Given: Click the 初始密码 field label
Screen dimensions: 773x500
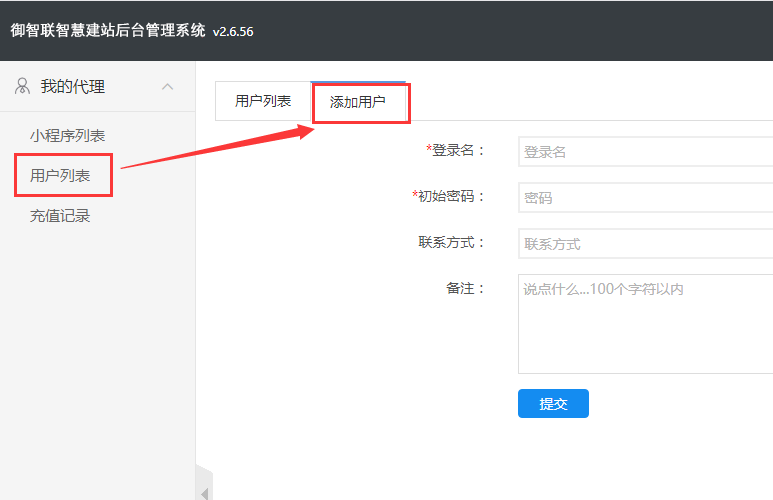Looking at the screenshot, I should [451, 196].
